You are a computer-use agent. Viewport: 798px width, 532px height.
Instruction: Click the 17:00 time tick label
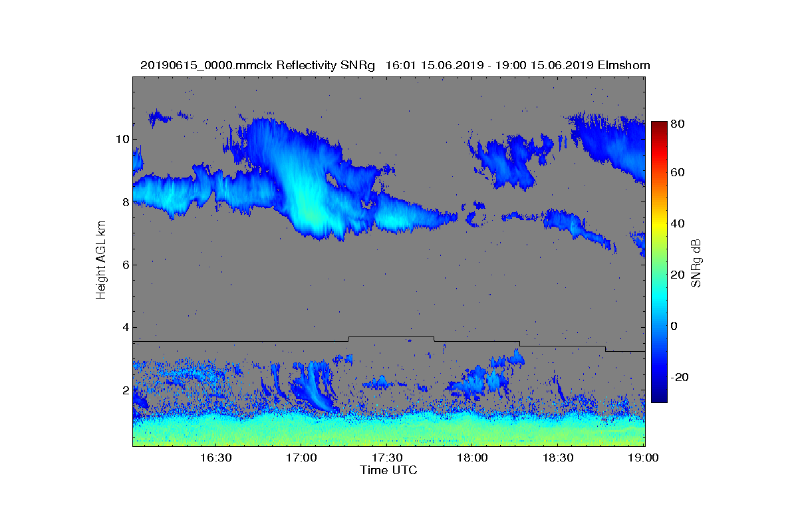click(301, 458)
